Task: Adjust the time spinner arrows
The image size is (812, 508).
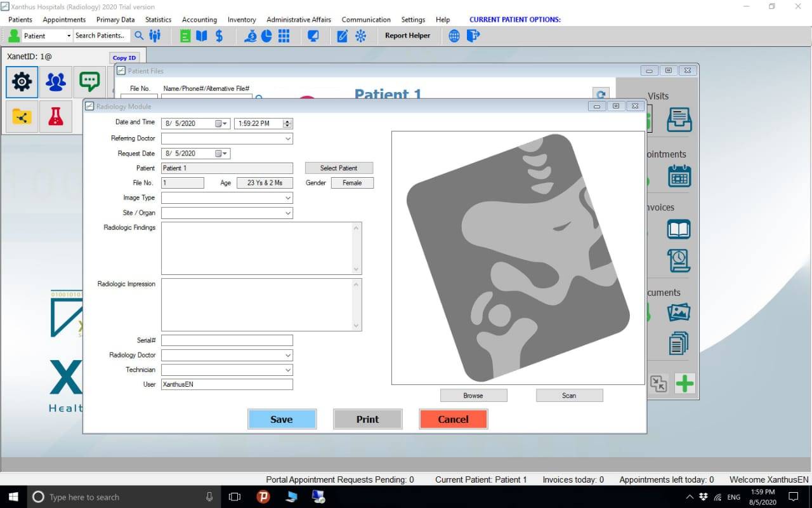Action: (287, 124)
